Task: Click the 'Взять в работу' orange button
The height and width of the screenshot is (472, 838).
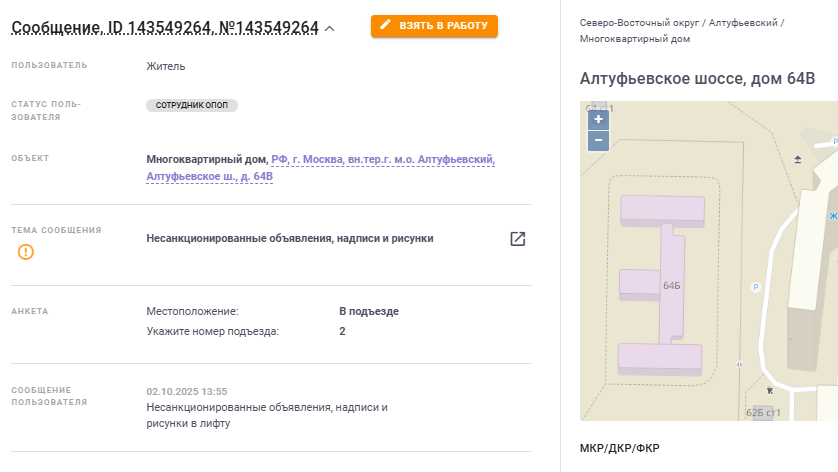Action: click(x=434, y=26)
